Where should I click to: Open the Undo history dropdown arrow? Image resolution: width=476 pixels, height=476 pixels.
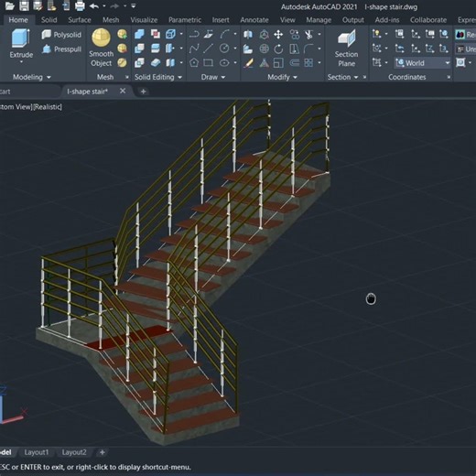[x=104, y=5]
